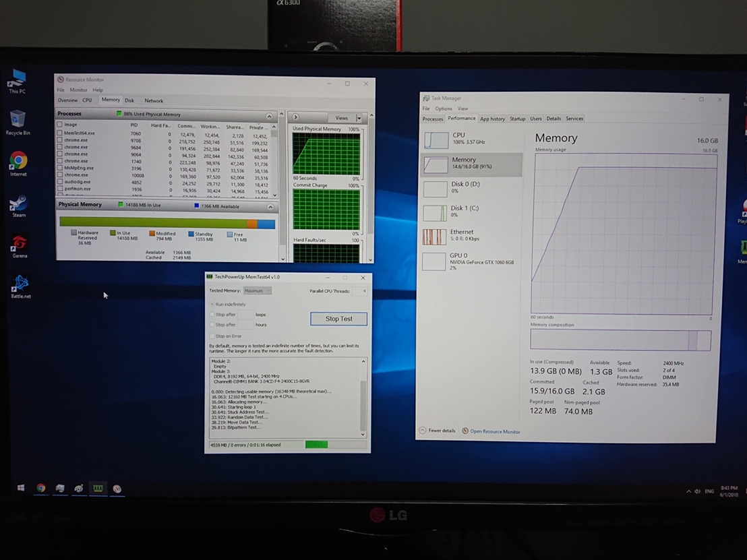This screenshot has height=560, width=747.
Task: Click the Windows Start button
Action: coord(21,488)
